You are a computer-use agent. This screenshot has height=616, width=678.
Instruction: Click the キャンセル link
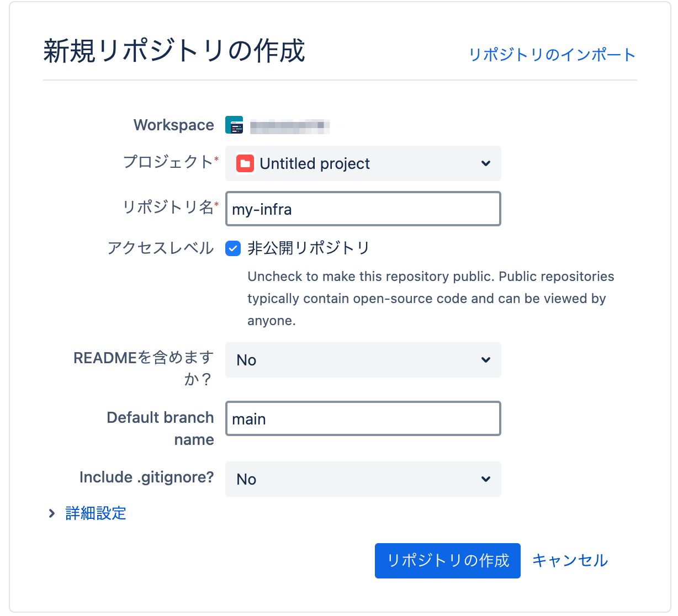pos(570,561)
